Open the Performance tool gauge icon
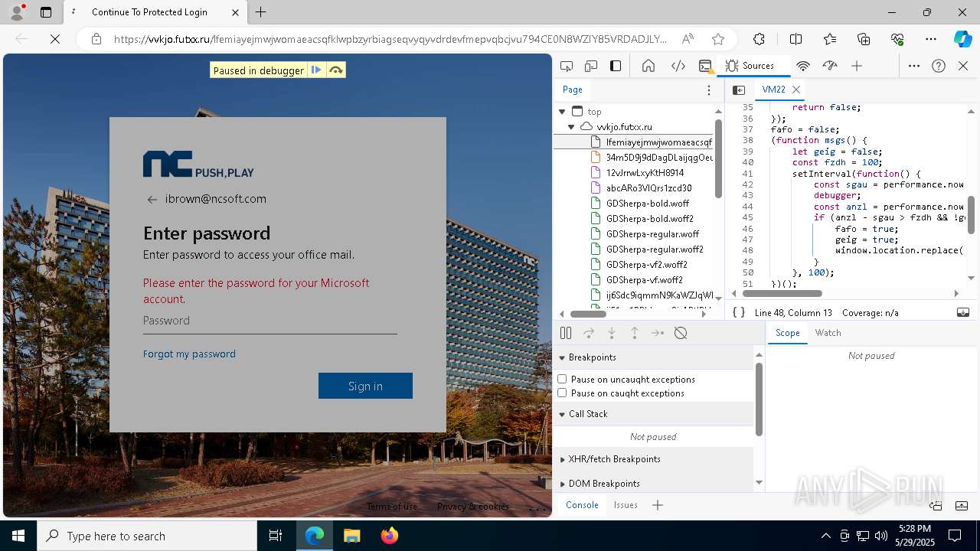 [830, 66]
